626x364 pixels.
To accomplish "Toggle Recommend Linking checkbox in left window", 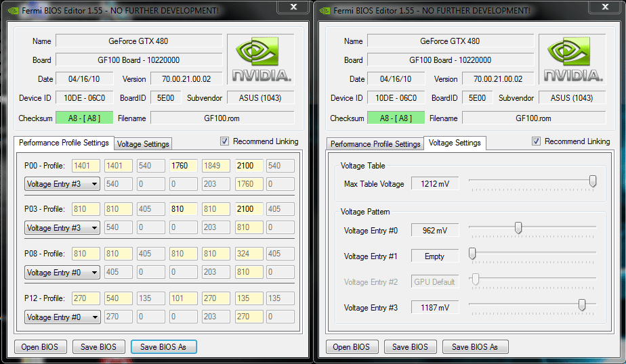I will pyautogui.click(x=225, y=141).
